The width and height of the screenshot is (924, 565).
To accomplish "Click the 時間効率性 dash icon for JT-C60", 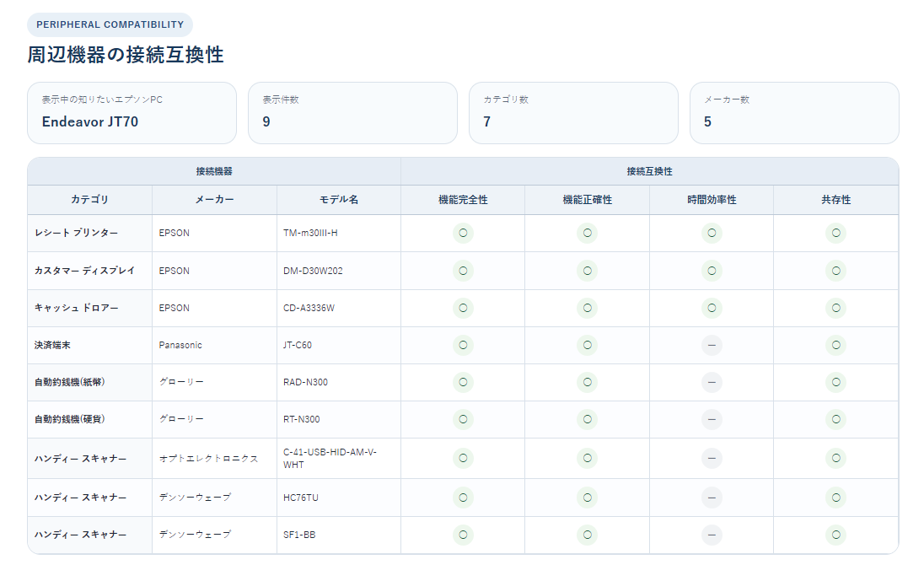I will pyautogui.click(x=712, y=345).
